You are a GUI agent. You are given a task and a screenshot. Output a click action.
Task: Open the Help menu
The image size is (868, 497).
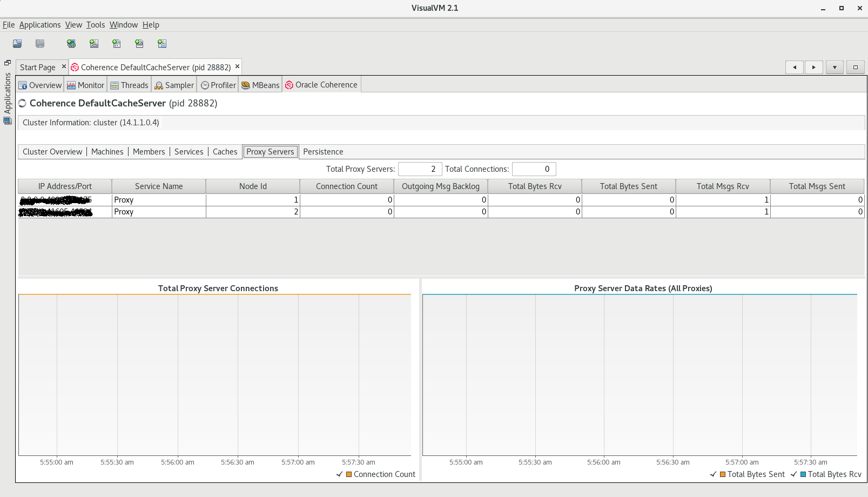pyautogui.click(x=151, y=25)
